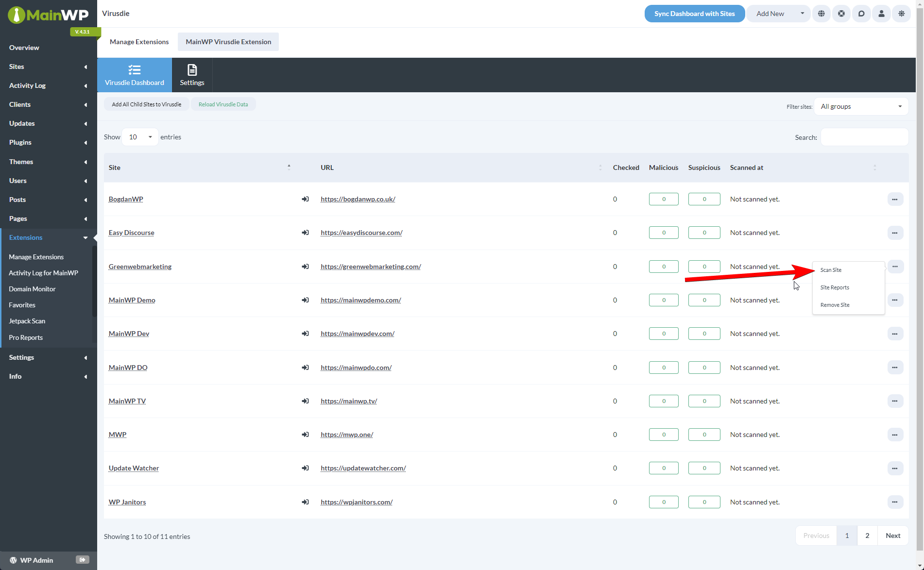Open the user profile icon in top bar

pos(881,14)
